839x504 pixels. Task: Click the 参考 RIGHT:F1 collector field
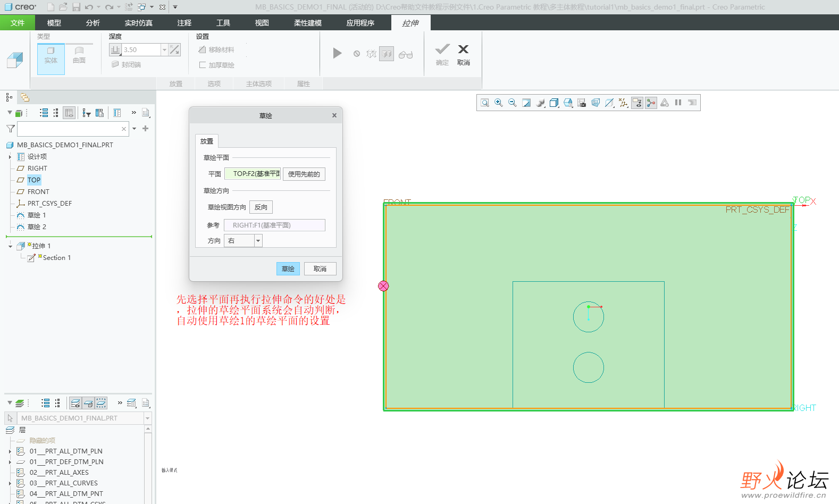pos(274,225)
